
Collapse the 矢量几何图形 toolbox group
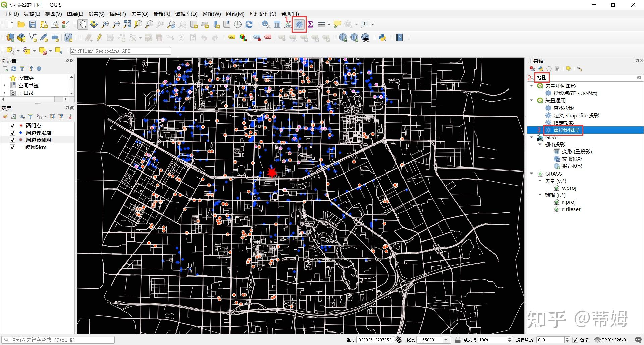pos(532,86)
